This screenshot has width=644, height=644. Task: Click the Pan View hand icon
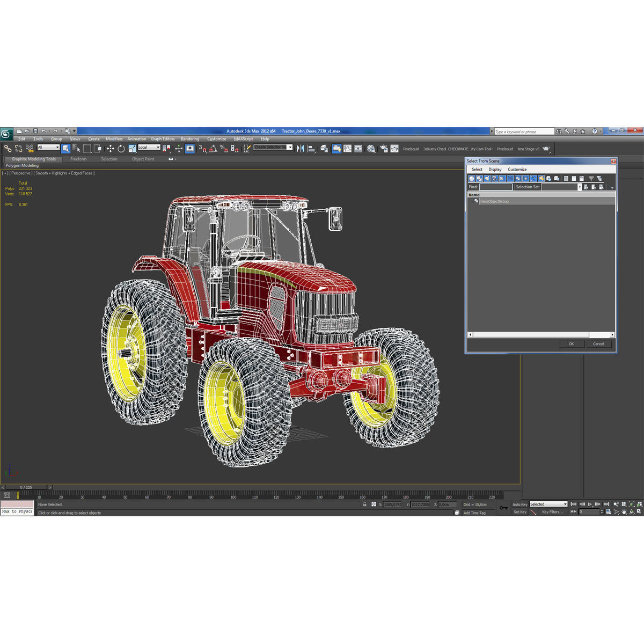click(624, 512)
